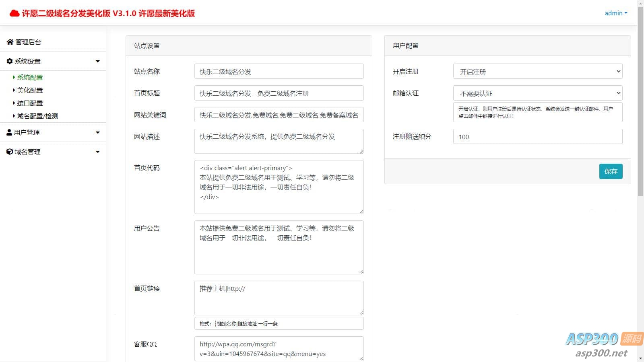Viewport: 644px width, 362px height.
Task: Open the admin account dropdown
Action: (x=615, y=13)
